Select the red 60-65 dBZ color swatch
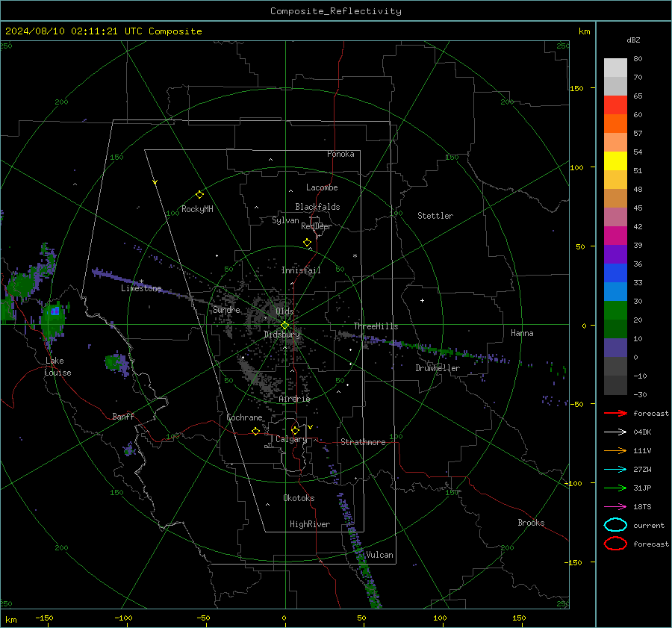This screenshot has width=672, height=628. tap(615, 105)
